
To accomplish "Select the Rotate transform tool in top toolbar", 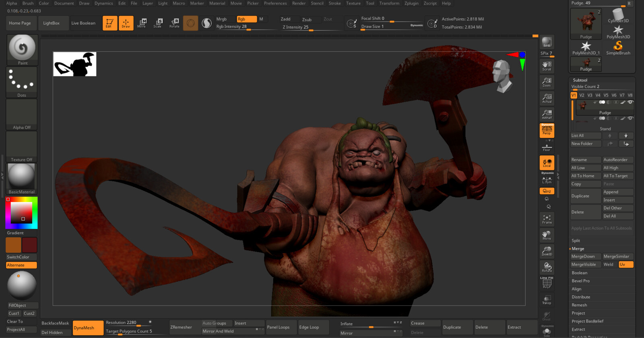I will click(x=174, y=23).
